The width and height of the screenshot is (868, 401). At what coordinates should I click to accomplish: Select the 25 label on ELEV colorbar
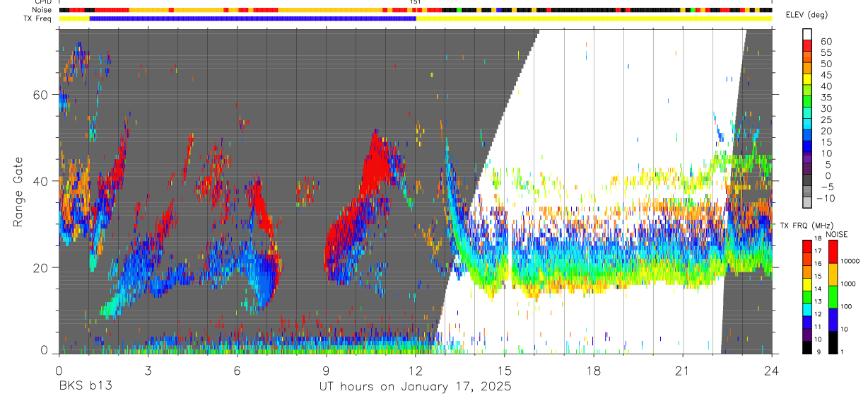[x=826, y=120]
